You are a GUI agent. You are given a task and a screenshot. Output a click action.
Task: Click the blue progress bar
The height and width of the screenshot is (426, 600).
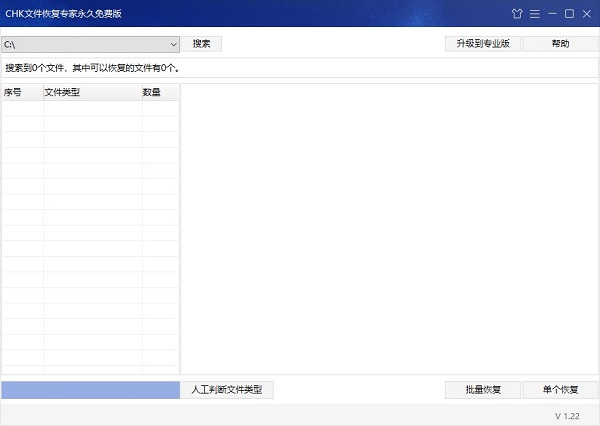(x=90, y=390)
